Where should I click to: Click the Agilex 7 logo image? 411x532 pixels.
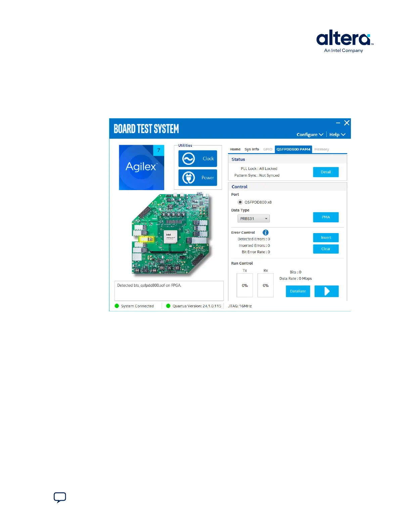tap(141, 167)
